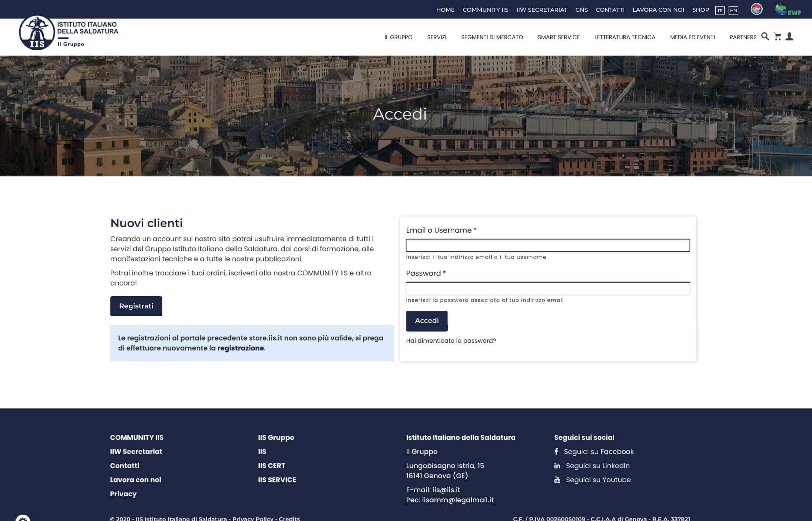Click Seguici su LinkedIn
Viewport: 812px width, 521px height.
tap(598, 466)
